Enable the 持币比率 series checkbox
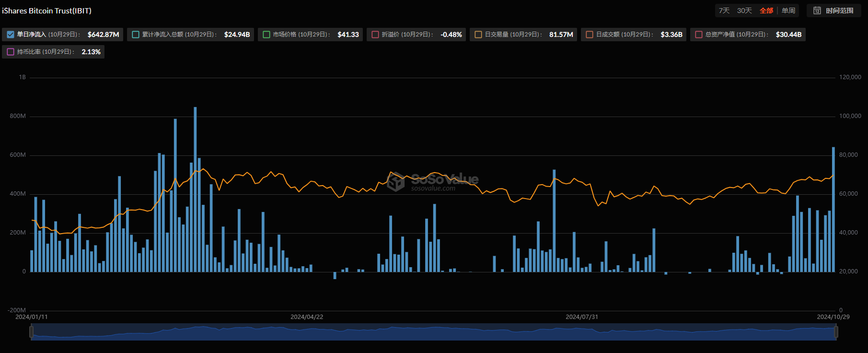The image size is (868, 353). coord(11,52)
